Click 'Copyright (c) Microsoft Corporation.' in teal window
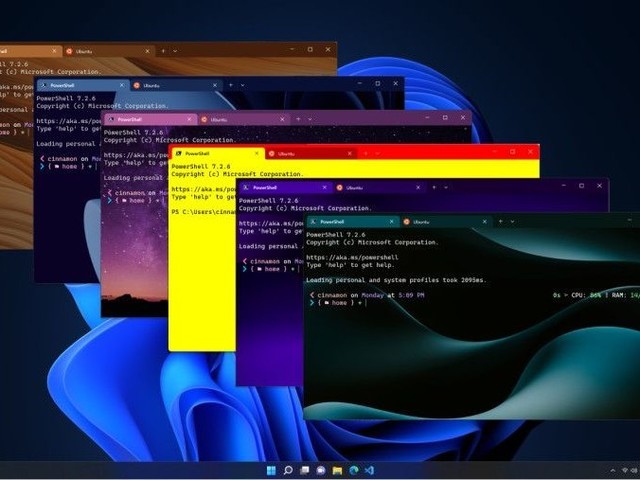Viewport: 640px width, 480px height. click(372, 242)
